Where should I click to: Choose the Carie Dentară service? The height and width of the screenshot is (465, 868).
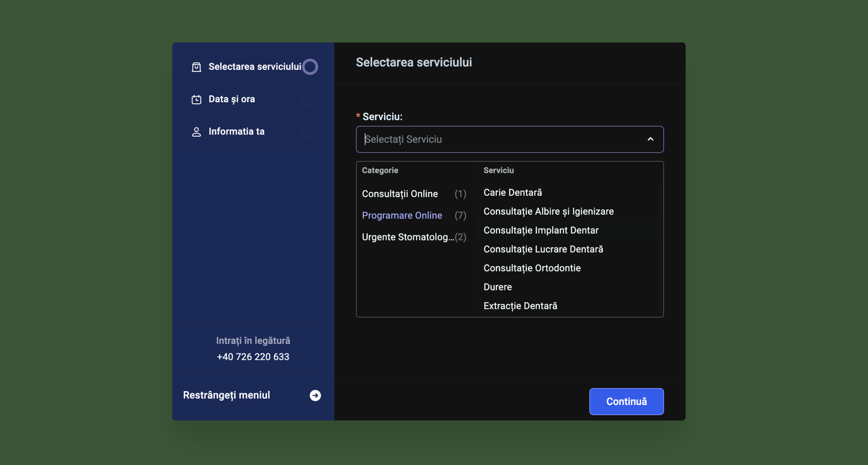[x=513, y=192]
